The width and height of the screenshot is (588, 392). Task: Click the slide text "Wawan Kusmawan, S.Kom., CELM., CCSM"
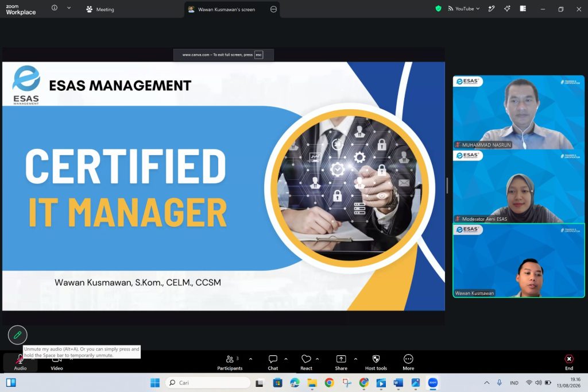(138, 282)
